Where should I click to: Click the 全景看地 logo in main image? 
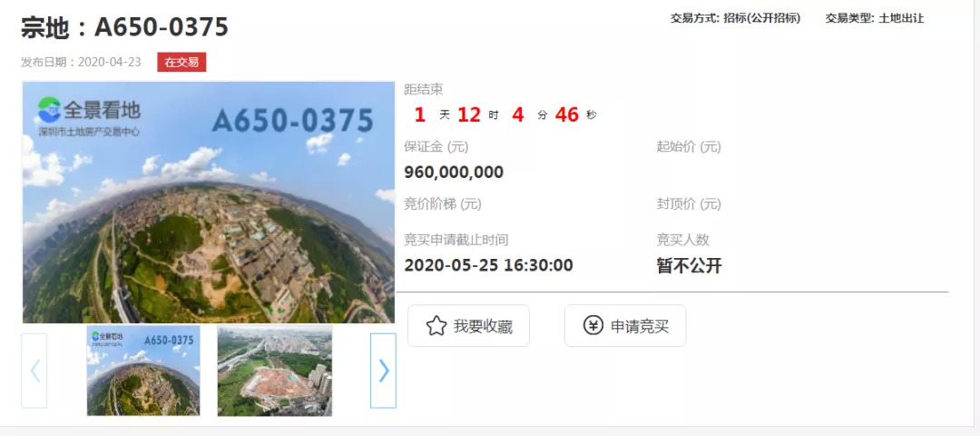(89, 115)
